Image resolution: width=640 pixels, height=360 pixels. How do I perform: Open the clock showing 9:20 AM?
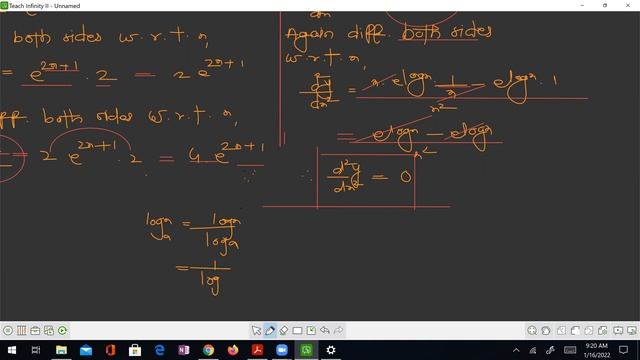click(596, 350)
